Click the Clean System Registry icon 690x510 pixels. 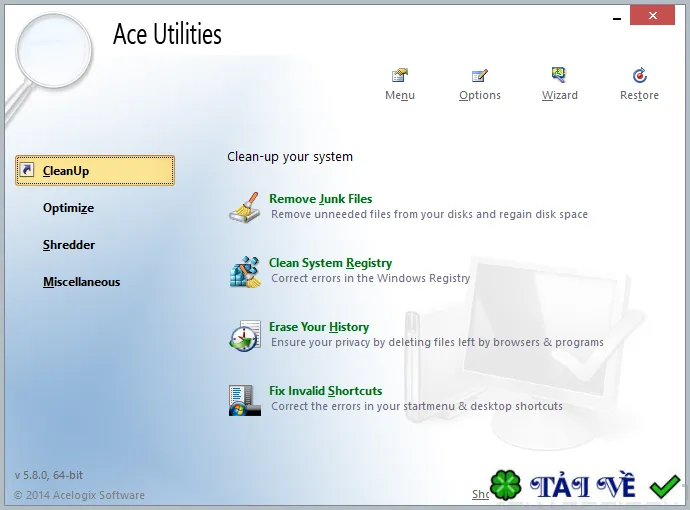[245, 271]
